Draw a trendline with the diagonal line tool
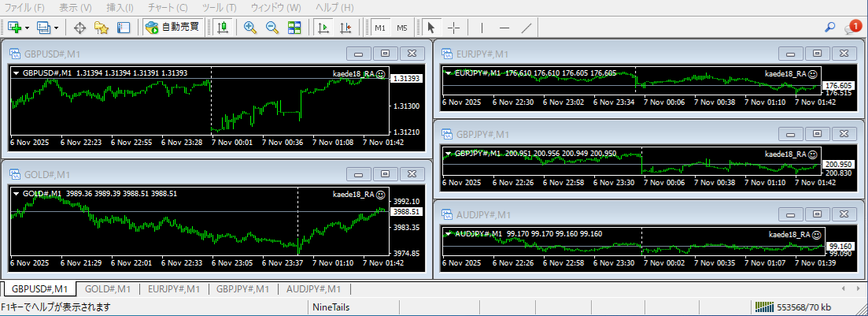The image size is (868, 316). tap(526, 28)
